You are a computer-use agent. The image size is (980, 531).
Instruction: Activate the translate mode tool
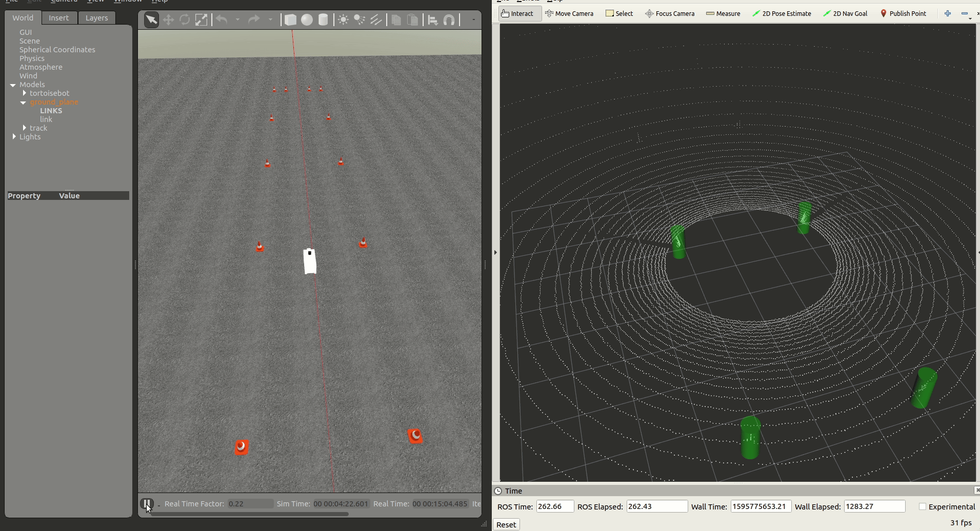coord(168,20)
